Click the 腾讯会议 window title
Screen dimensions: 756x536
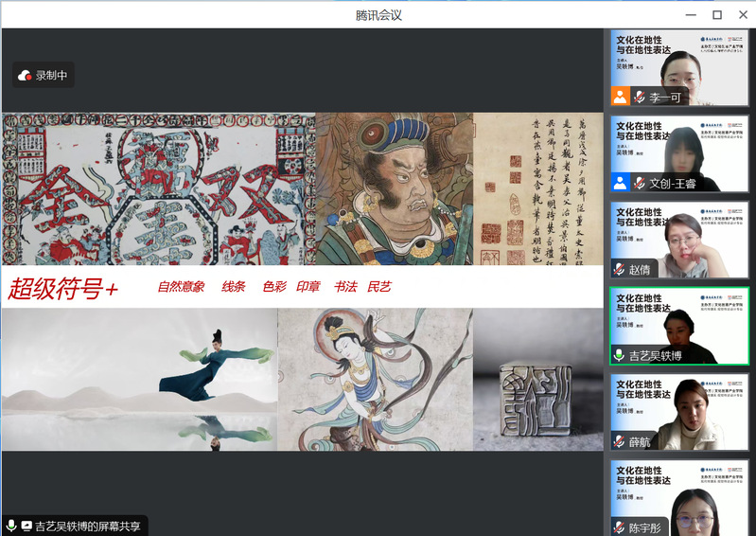[x=378, y=15]
